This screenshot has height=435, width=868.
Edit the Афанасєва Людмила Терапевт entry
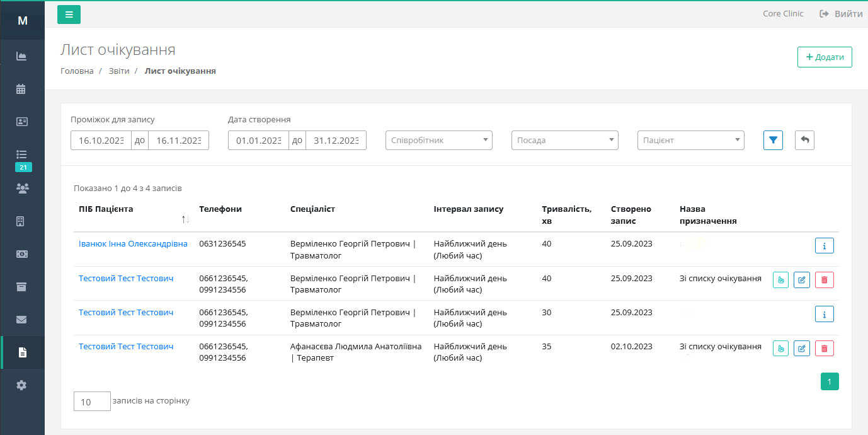802,348
